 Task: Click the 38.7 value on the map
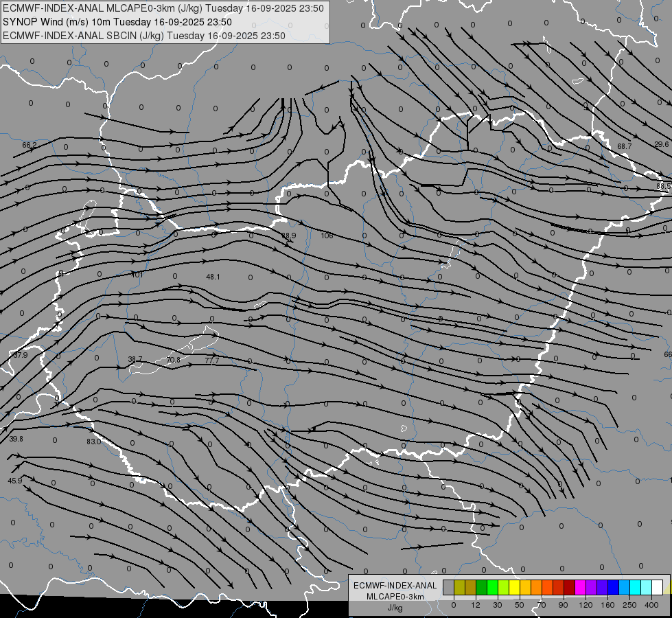pyautogui.click(x=135, y=359)
